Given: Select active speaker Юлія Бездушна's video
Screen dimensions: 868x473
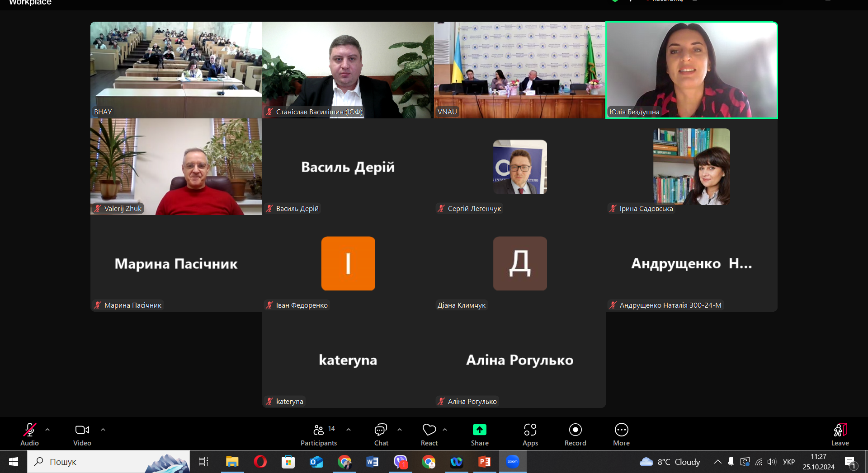Looking at the screenshot, I should coord(692,70).
